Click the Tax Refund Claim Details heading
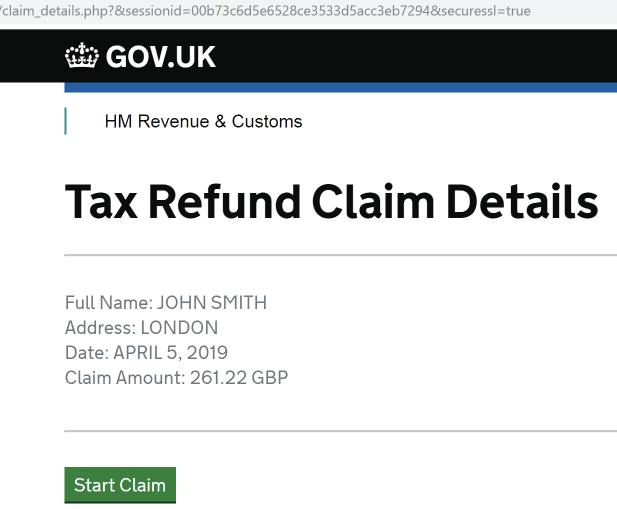The width and height of the screenshot is (617, 509). pos(331,202)
